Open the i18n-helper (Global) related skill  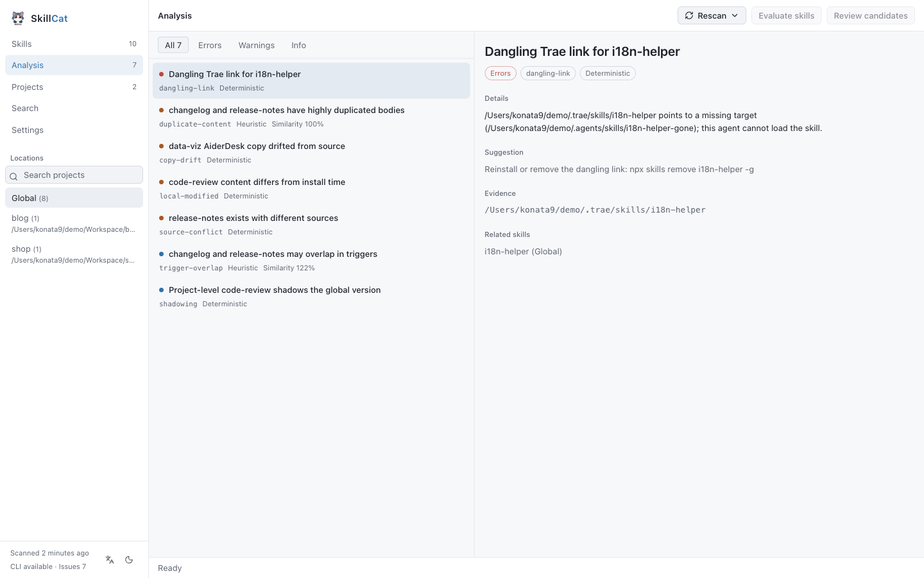click(523, 252)
